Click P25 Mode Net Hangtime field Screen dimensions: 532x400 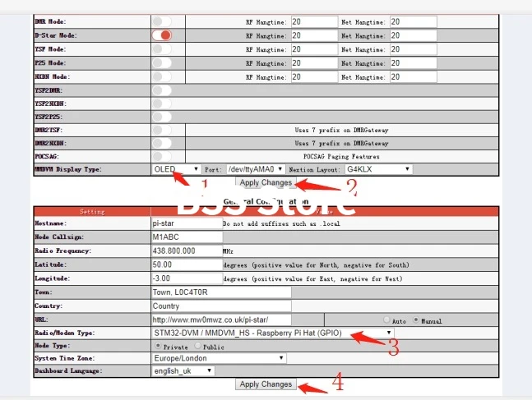click(x=414, y=63)
